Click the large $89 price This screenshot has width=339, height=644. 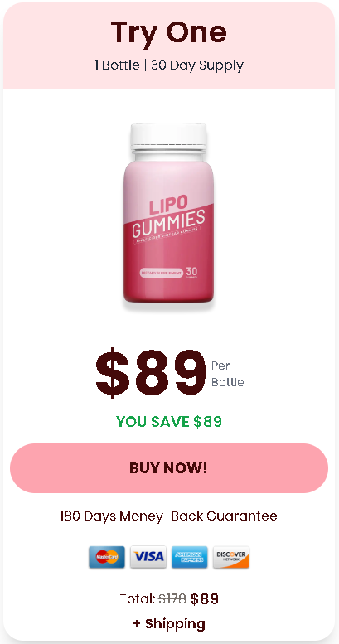point(150,373)
